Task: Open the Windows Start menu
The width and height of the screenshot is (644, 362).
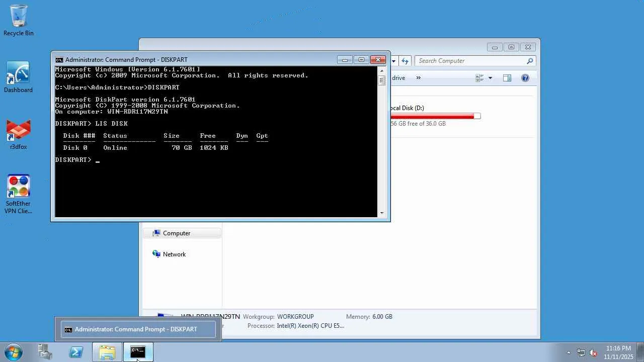Action: point(13,352)
